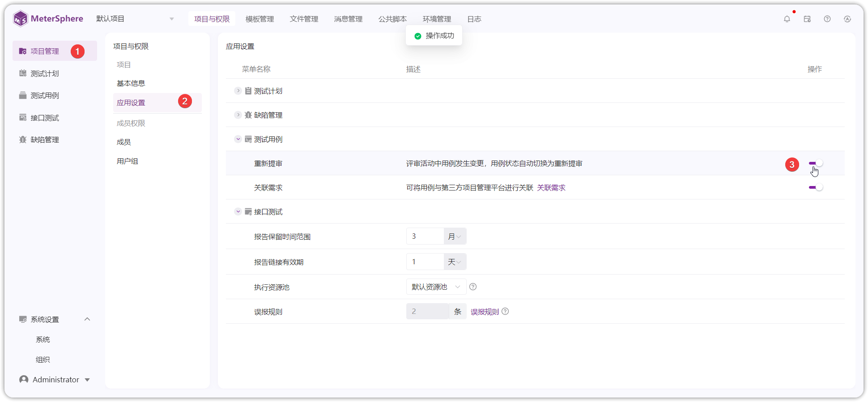Click the 误报规则 hyperlink
Viewport: 868px width, 402px height.
click(485, 312)
